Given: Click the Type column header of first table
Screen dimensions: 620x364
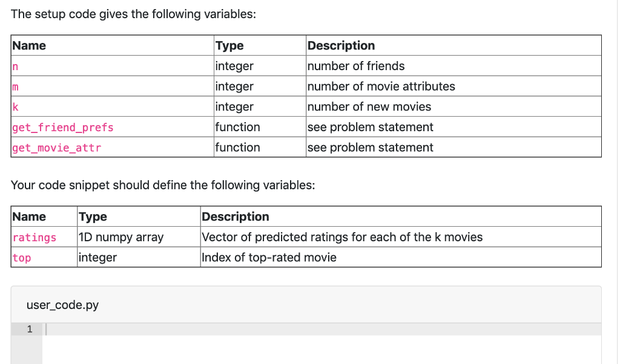Looking at the screenshot, I should tap(229, 45).
